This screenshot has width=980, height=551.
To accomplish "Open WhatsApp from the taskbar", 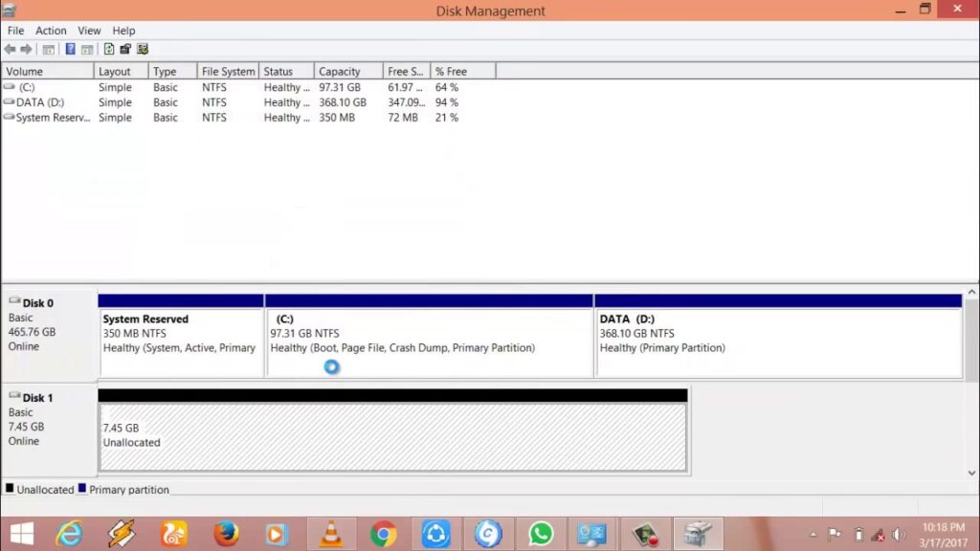I will pos(541,534).
